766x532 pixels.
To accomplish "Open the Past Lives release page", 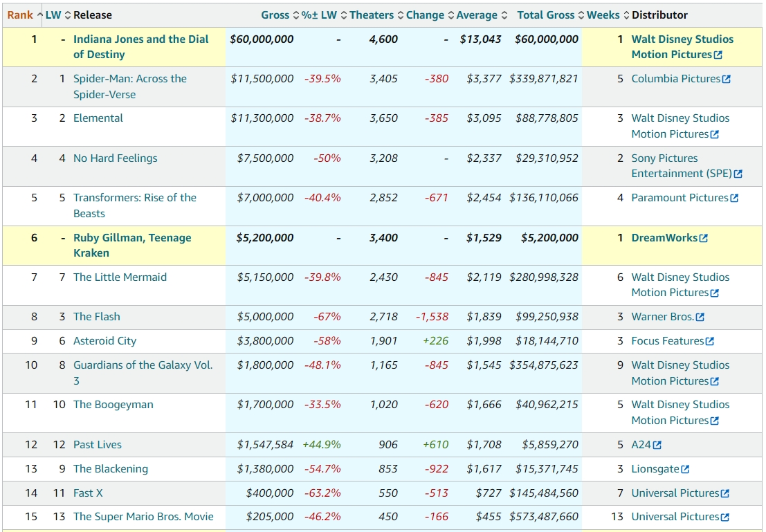I will pos(98,445).
